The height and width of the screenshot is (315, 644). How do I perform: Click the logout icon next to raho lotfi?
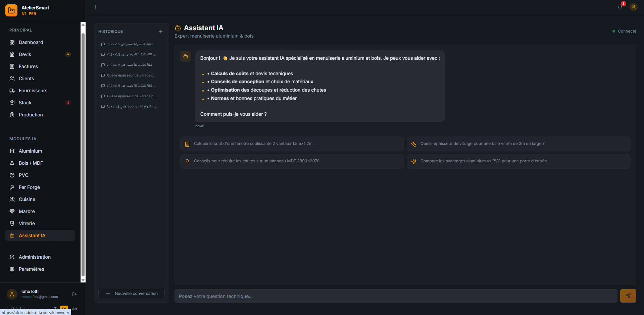pyautogui.click(x=75, y=294)
